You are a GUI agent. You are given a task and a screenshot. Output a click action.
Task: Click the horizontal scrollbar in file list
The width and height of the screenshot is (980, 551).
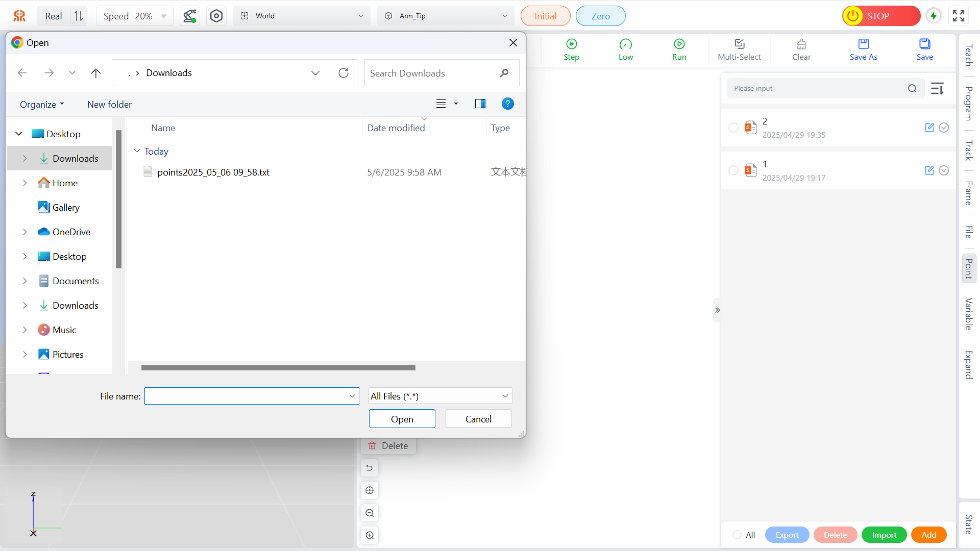[x=278, y=367]
